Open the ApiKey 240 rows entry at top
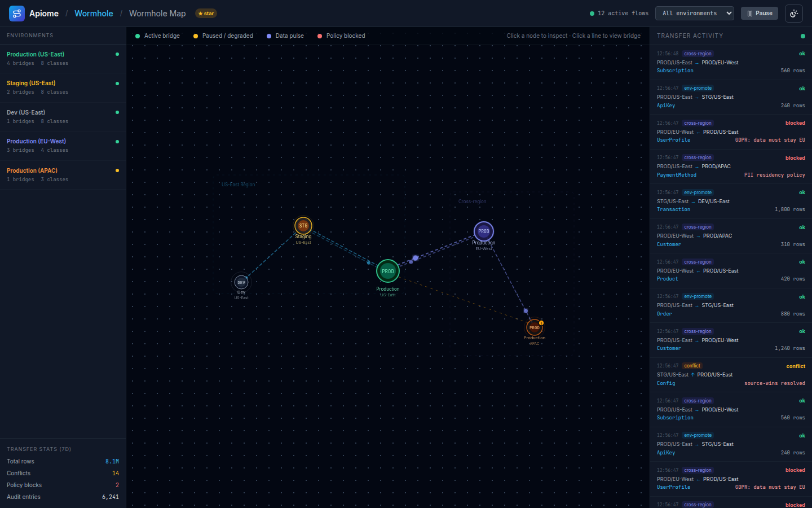Screen dimensions: 812x508 (731, 97)
